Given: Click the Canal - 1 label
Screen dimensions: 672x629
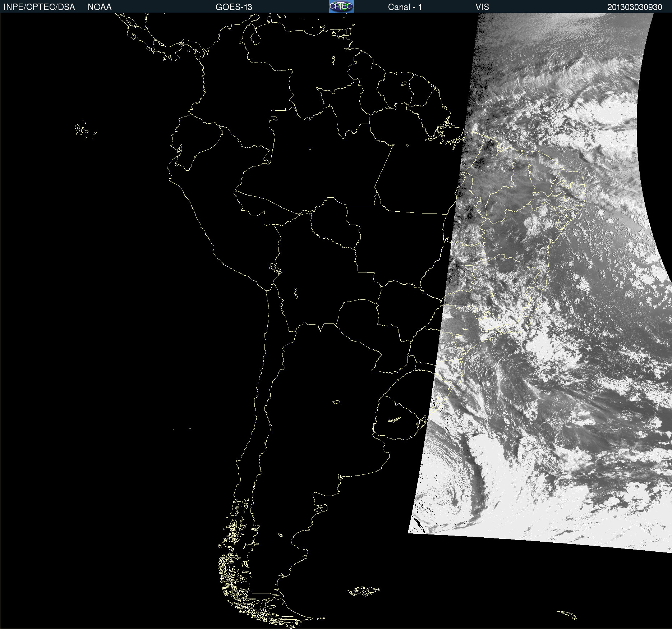Looking at the screenshot, I should (x=405, y=7).
